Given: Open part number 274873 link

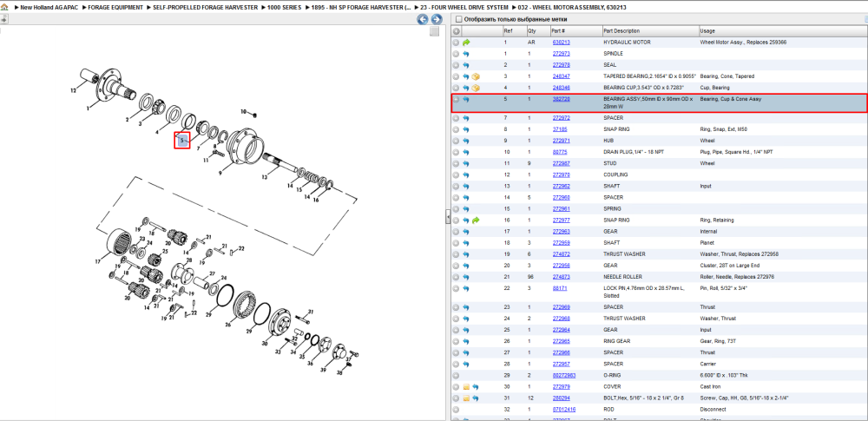Looking at the screenshot, I should pyautogui.click(x=561, y=276).
